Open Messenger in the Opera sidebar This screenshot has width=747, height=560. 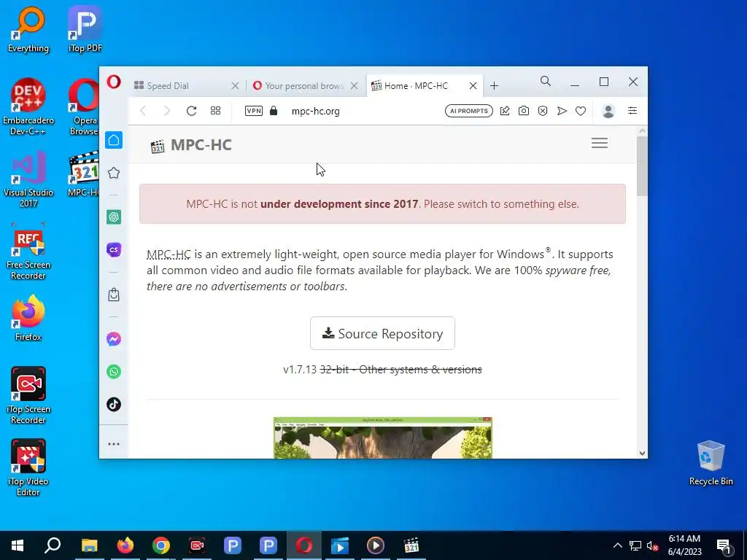click(x=114, y=339)
